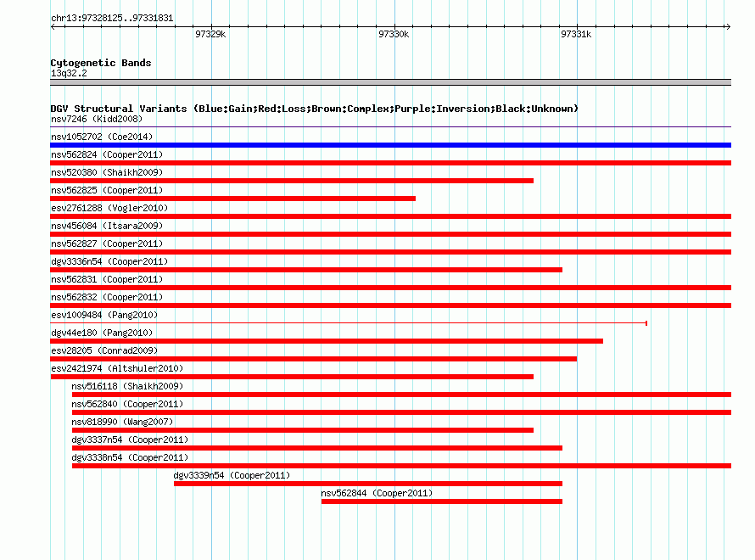The image size is (755, 560).
Task: Click the esv2421974 (Altshuler2010) label
Action: click(x=117, y=368)
